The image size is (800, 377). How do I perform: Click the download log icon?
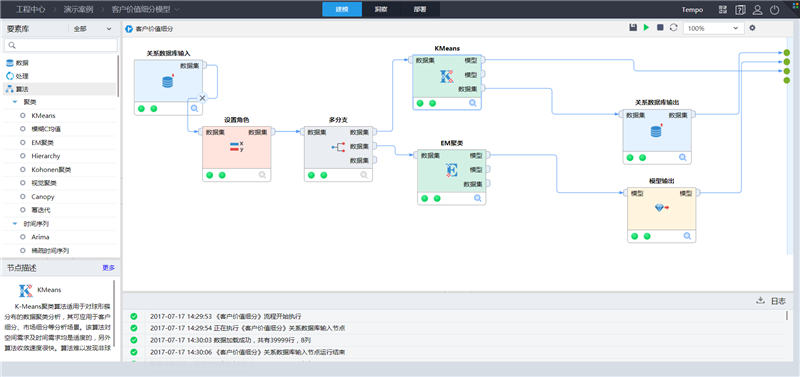tap(760, 300)
